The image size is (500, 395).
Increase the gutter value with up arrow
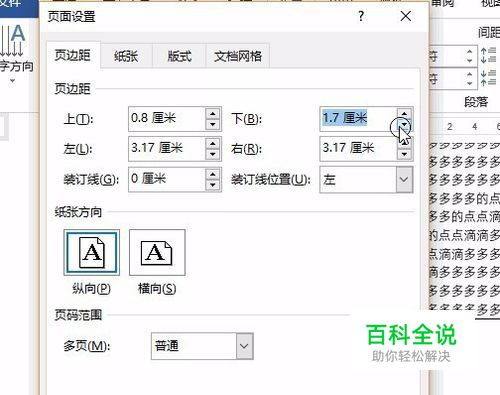click(x=213, y=174)
